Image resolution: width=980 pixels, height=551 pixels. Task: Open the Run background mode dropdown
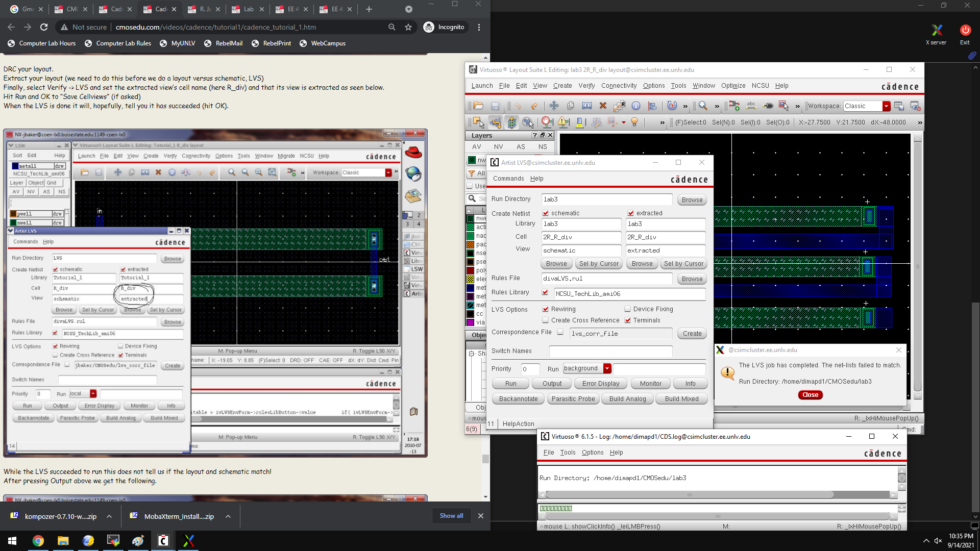(x=607, y=368)
